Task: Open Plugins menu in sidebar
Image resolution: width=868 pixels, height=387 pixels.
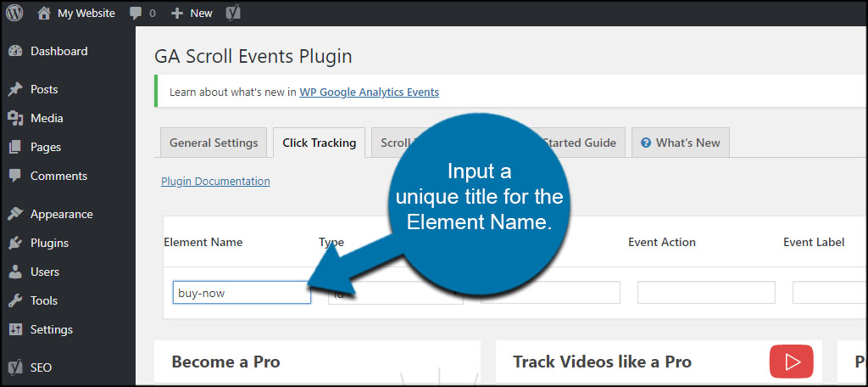Action: tap(49, 243)
